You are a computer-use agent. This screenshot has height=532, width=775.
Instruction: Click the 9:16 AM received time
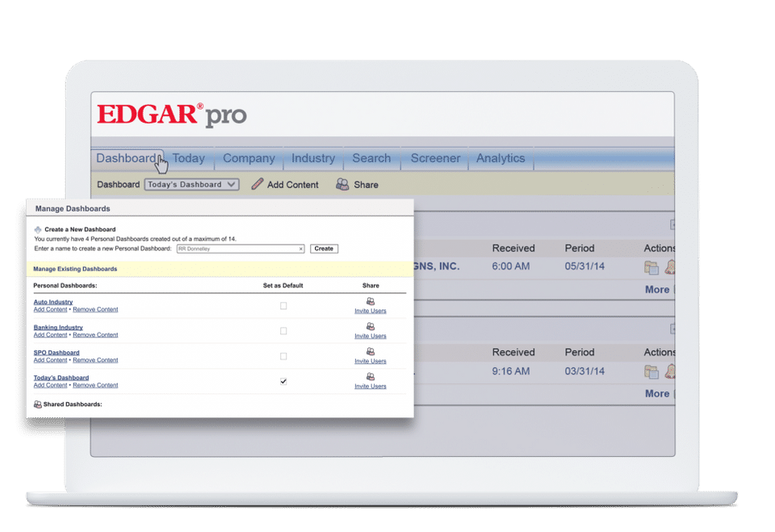[510, 371]
